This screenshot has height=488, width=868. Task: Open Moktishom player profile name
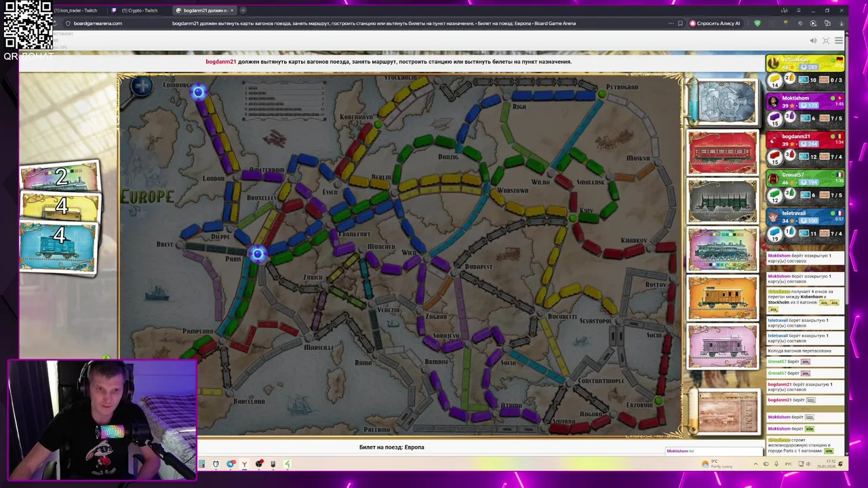coord(795,98)
